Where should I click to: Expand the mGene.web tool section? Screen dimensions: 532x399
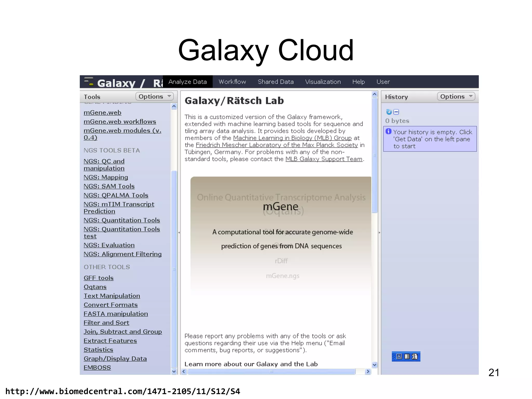coord(102,112)
